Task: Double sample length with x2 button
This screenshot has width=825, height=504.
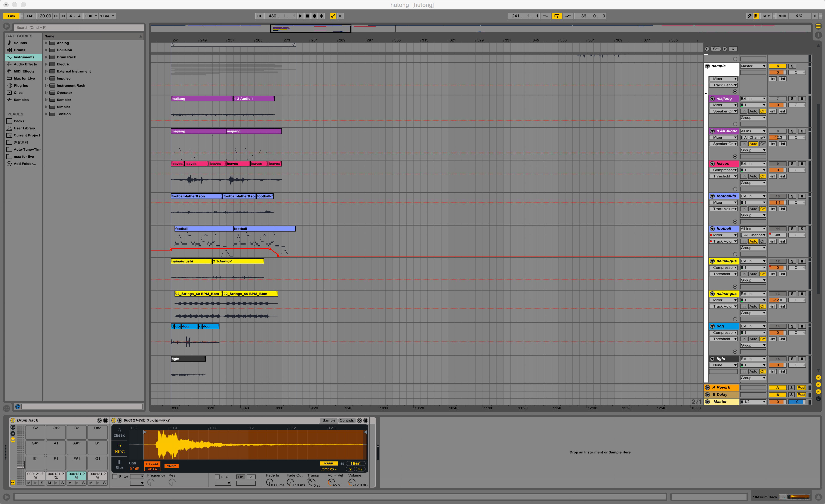Action: click(360, 469)
